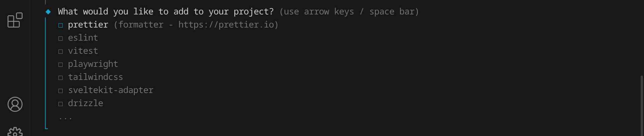Click the vitest option text
644x136 pixels.
click(83, 51)
